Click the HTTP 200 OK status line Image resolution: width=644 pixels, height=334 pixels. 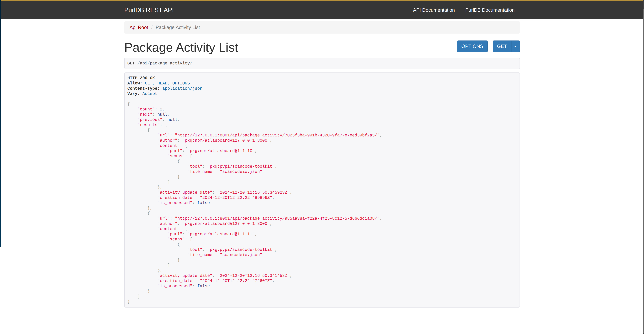click(x=141, y=78)
